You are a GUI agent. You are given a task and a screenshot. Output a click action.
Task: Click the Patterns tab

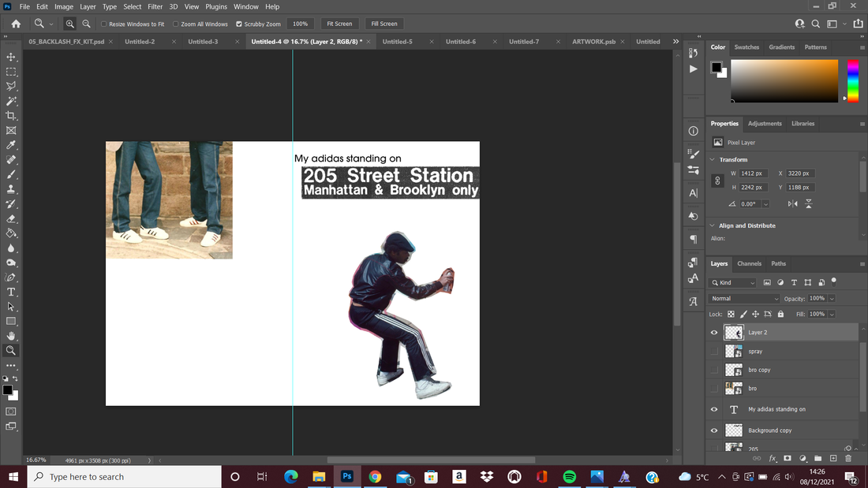coord(815,47)
